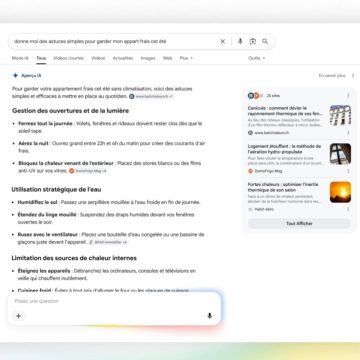Submit the query with the magnifier icon

point(265,41)
